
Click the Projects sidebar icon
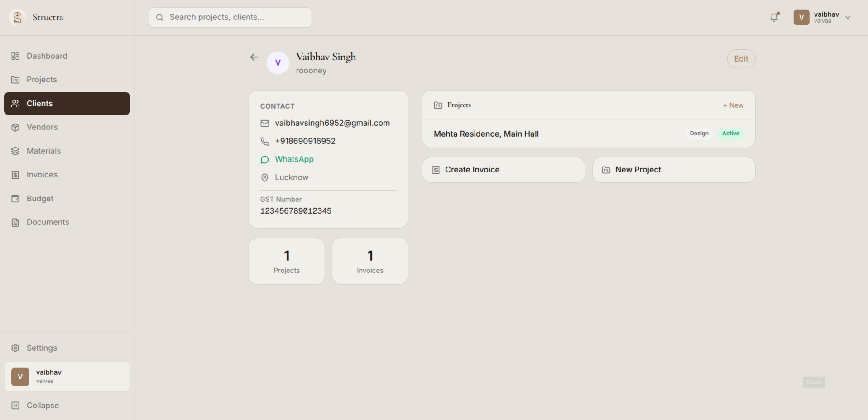[15, 80]
